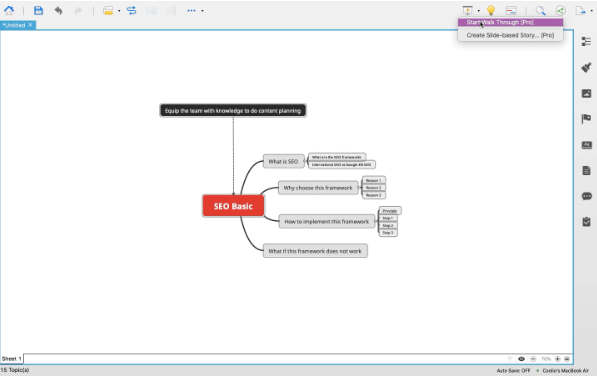This screenshot has width=597, height=376.
Task: Switch to the Sheet 1 tab
Action: coord(11,359)
